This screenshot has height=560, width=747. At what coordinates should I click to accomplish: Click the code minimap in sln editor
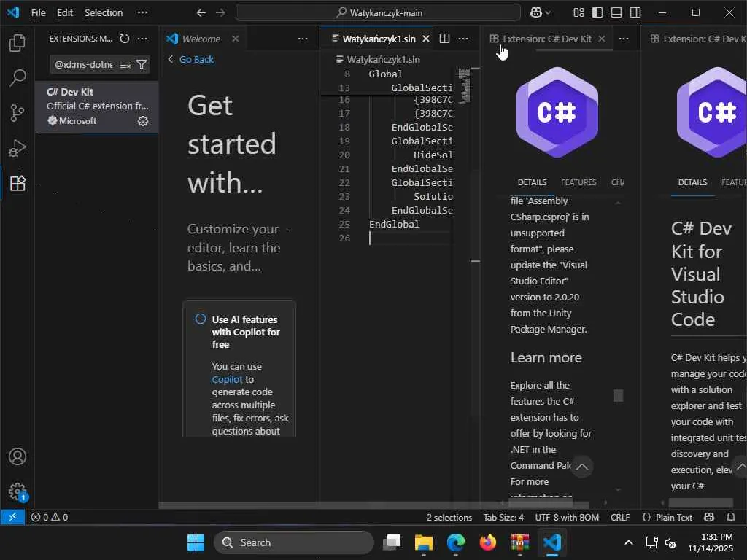coord(464,86)
